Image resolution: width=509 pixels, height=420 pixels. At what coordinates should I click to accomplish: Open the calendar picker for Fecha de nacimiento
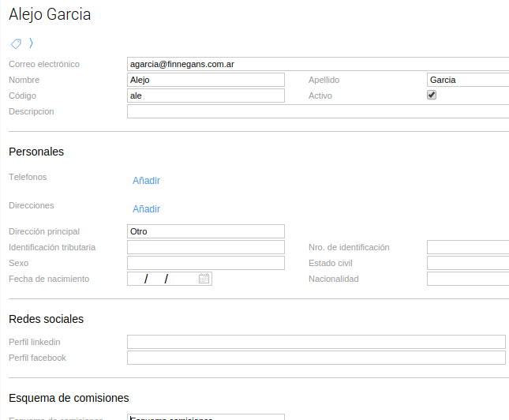(204, 279)
